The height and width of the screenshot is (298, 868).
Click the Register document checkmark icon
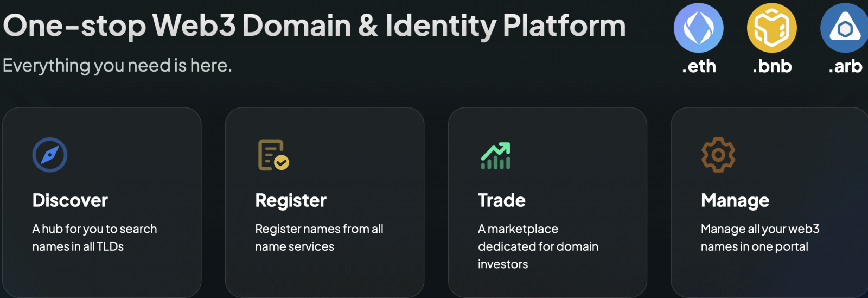[x=273, y=155]
